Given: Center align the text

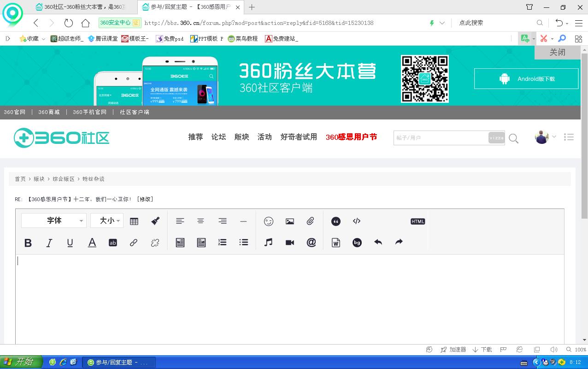Looking at the screenshot, I should point(200,221).
